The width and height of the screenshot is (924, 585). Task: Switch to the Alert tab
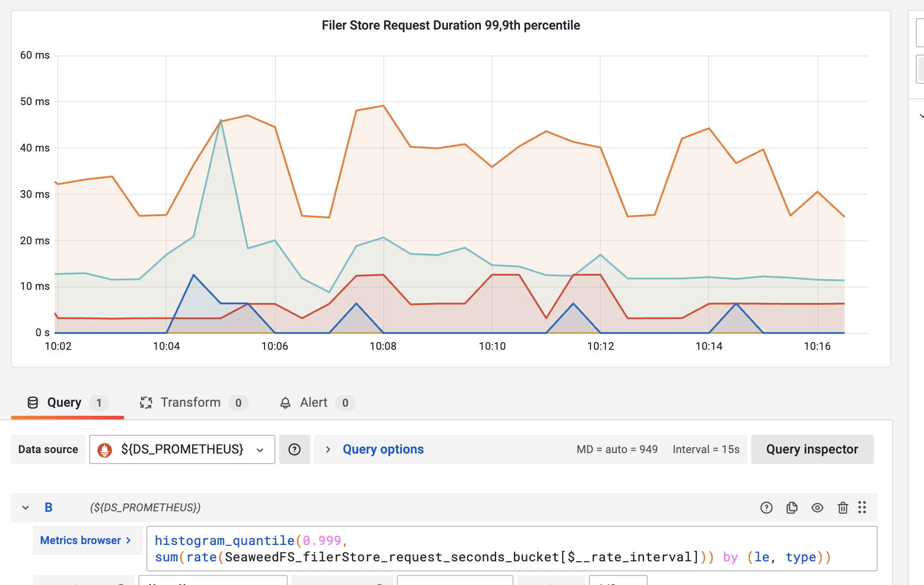314,403
